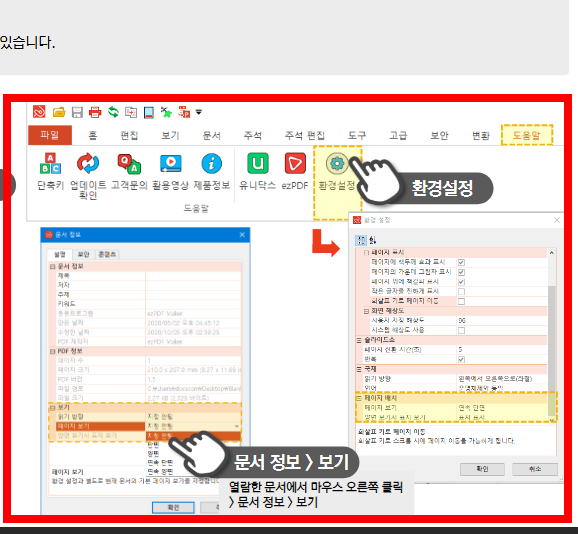Enable 시스템 해상도 사용 checkbox
The width and height of the screenshot is (578, 534).
461,331
